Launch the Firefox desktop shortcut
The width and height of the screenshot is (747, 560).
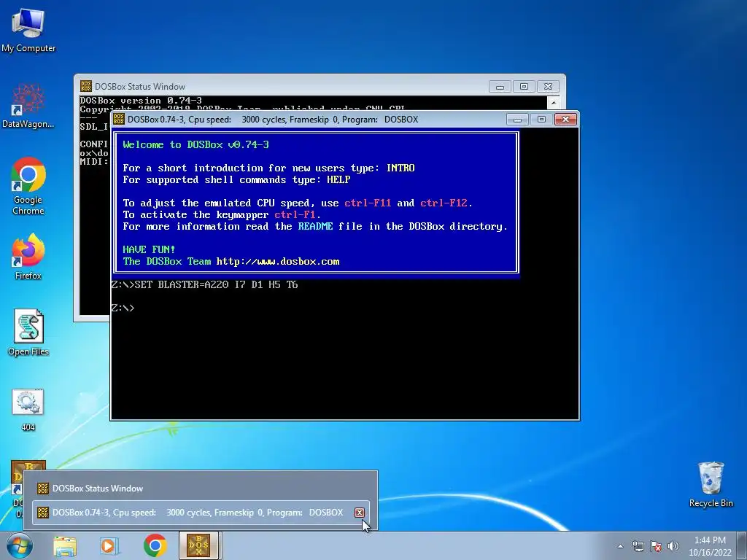(x=28, y=256)
